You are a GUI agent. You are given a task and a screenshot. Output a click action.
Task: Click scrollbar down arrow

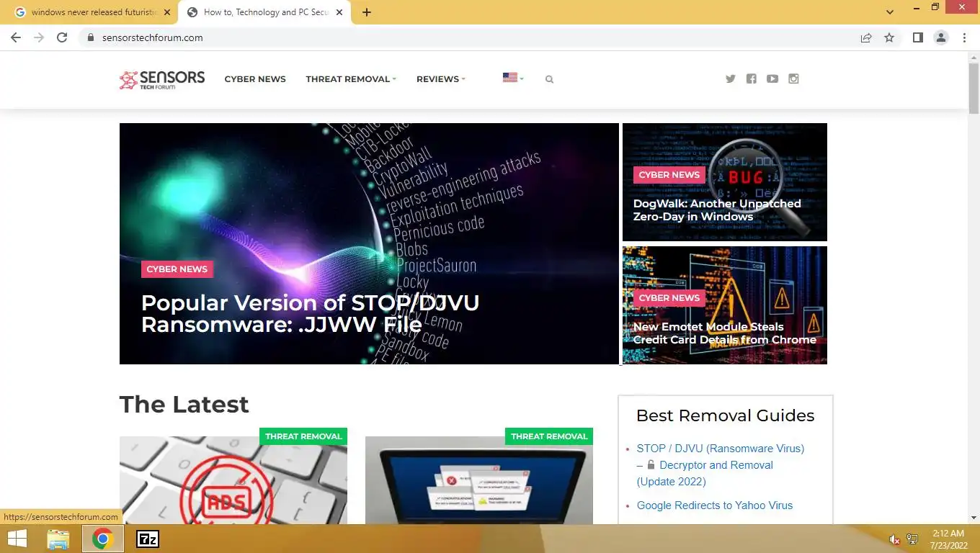click(x=974, y=518)
